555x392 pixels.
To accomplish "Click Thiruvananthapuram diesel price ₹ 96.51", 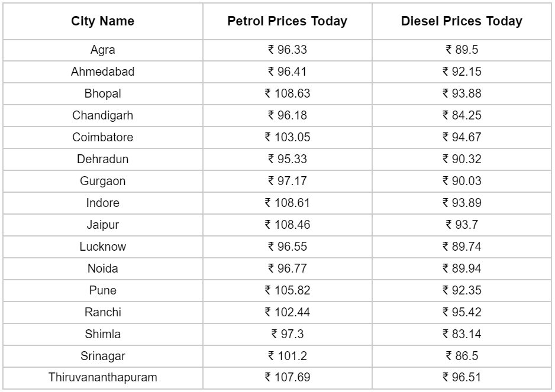I will point(462,377).
